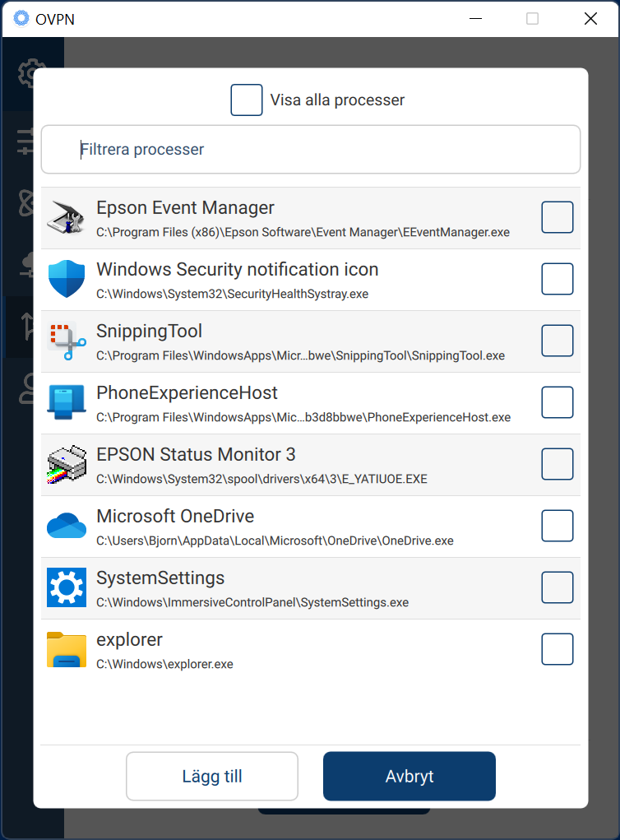Check the Microsoft OneDrive checkbox
This screenshot has height=840, width=620.
point(557,526)
